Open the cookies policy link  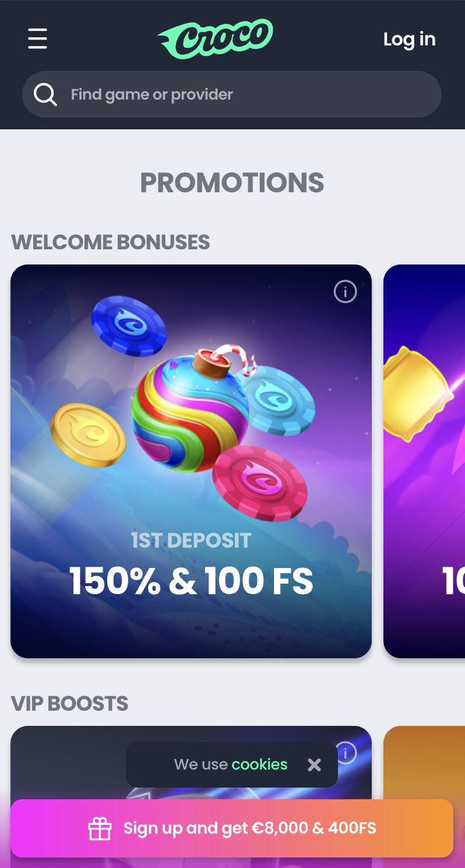tap(259, 764)
